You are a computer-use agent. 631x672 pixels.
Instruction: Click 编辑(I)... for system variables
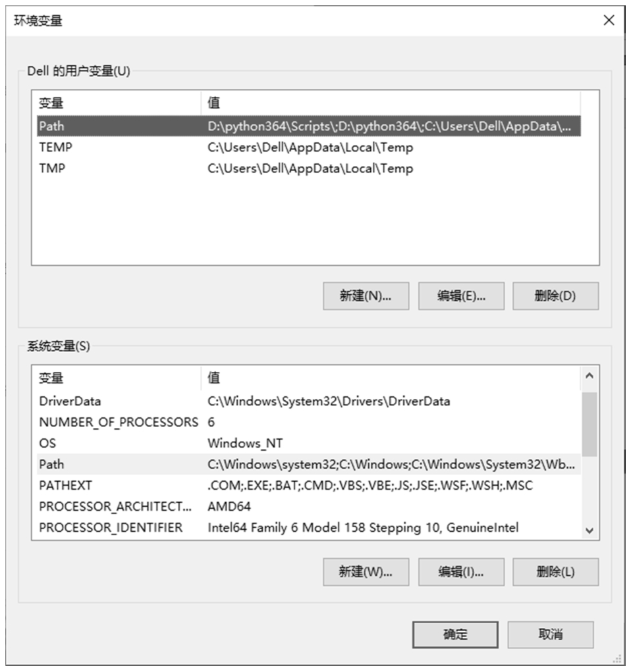[461, 572]
